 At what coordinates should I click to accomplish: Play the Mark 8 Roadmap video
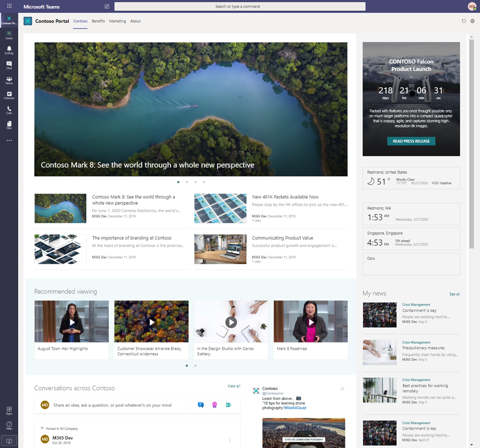click(x=311, y=322)
